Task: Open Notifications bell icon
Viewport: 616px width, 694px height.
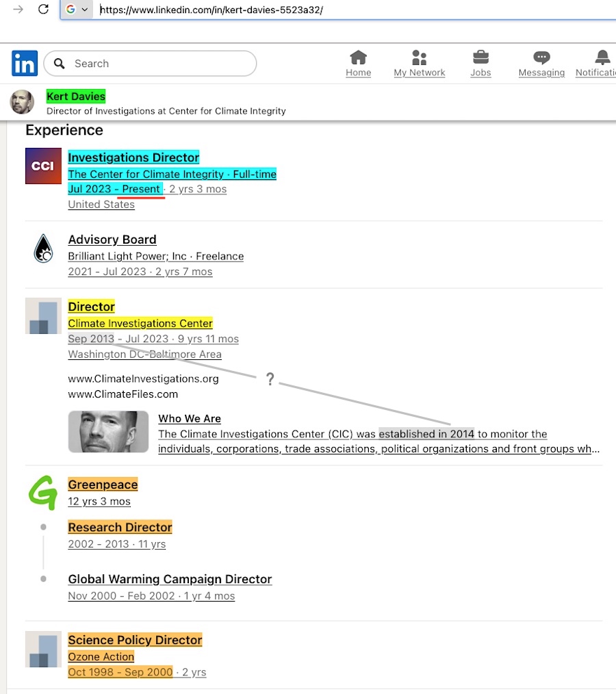Action: pyautogui.click(x=602, y=57)
